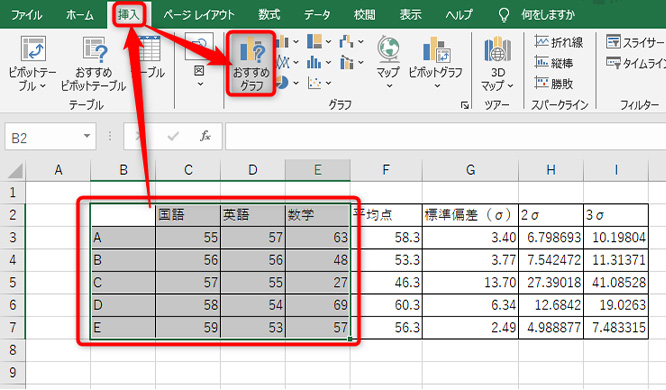This screenshot has width=666, height=390.
Task: Switch to the 表示 tab
Action: [x=410, y=15]
